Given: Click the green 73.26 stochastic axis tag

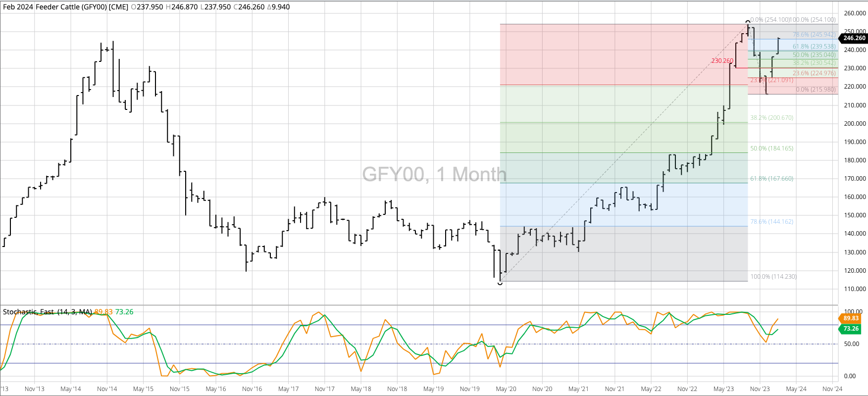Looking at the screenshot, I should coord(850,329).
